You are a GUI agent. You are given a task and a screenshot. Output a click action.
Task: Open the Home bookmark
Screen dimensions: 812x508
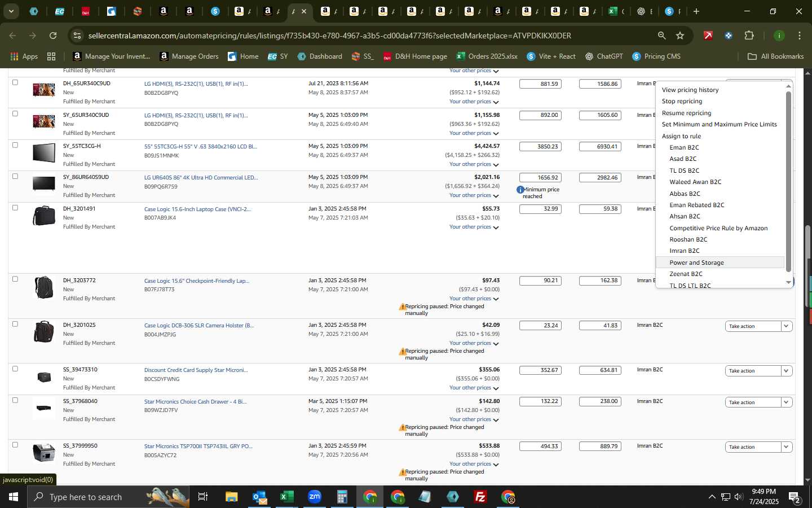pyautogui.click(x=243, y=56)
